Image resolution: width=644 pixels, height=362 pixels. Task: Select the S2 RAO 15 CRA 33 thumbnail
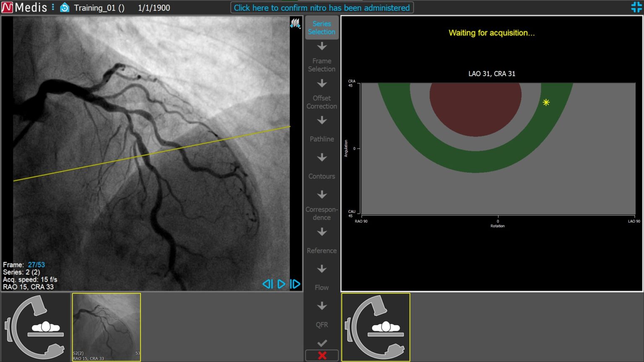tap(106, 327)
